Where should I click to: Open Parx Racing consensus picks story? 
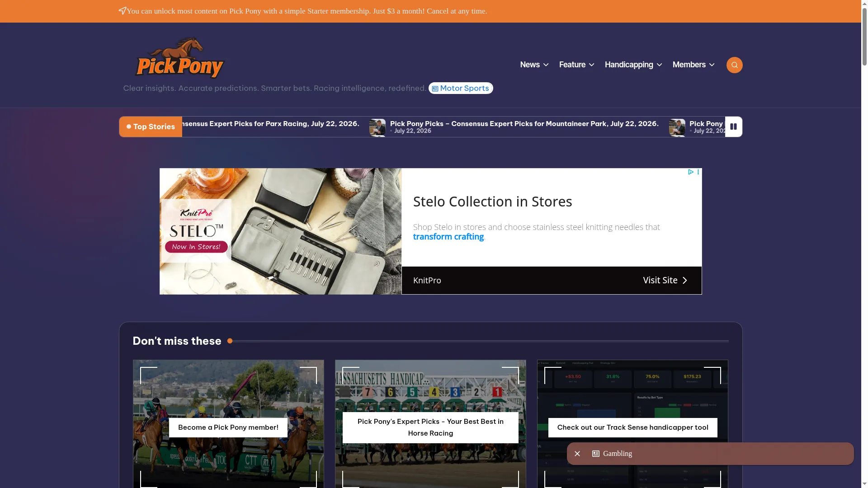point(271,124)
